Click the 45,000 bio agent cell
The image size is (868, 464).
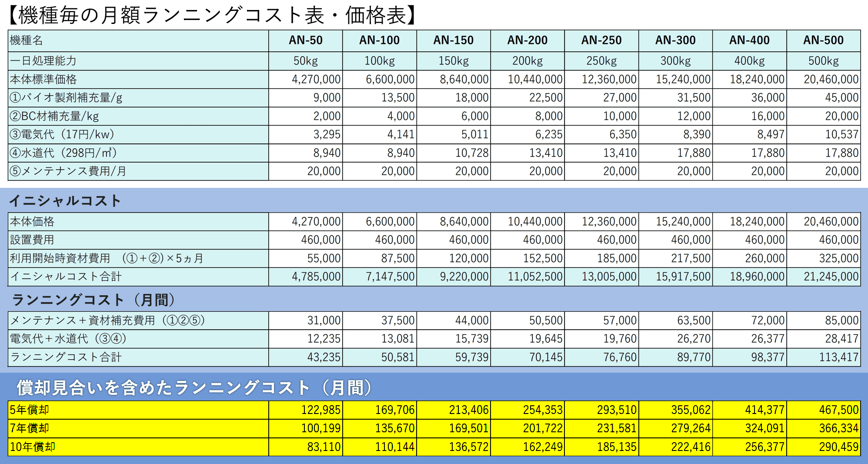click(824, 98)
